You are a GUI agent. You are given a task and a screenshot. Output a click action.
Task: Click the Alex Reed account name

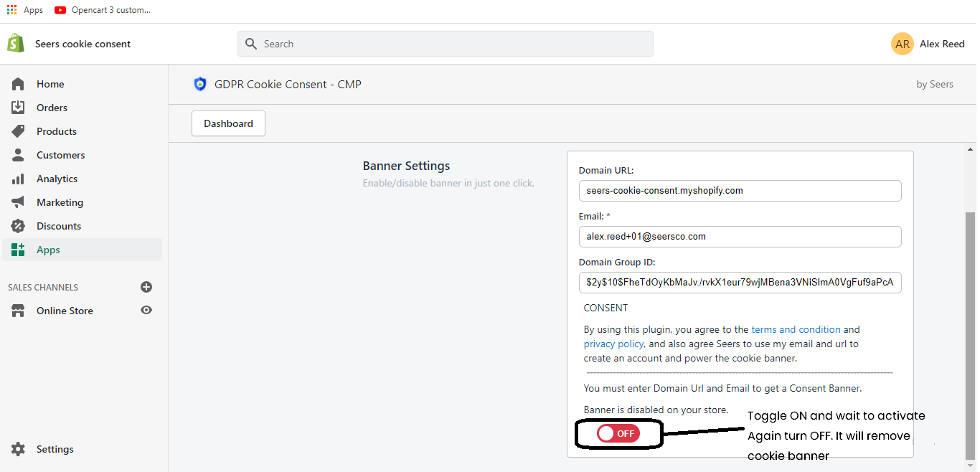pyautogui.click(x=942, y=44)
